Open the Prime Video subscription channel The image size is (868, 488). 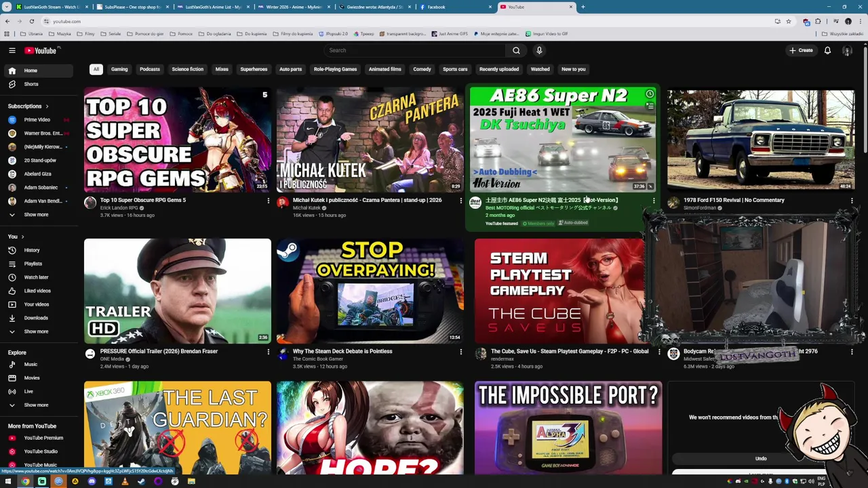tap(37, 119)
